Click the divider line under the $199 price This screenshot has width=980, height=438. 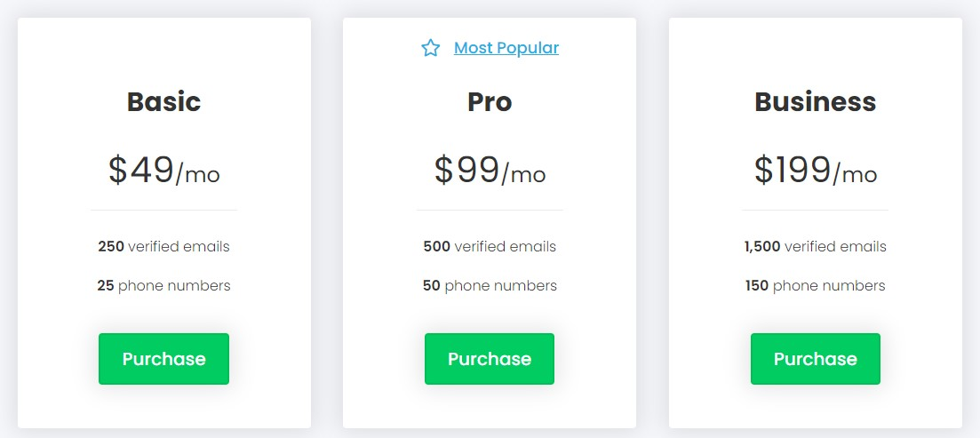tap(815, 210)
